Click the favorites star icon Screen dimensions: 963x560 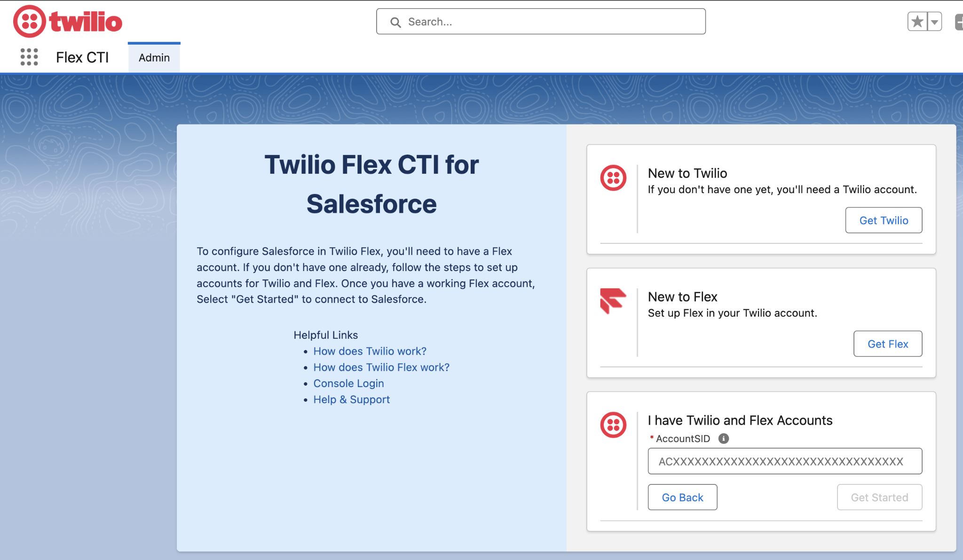(917, 21)
